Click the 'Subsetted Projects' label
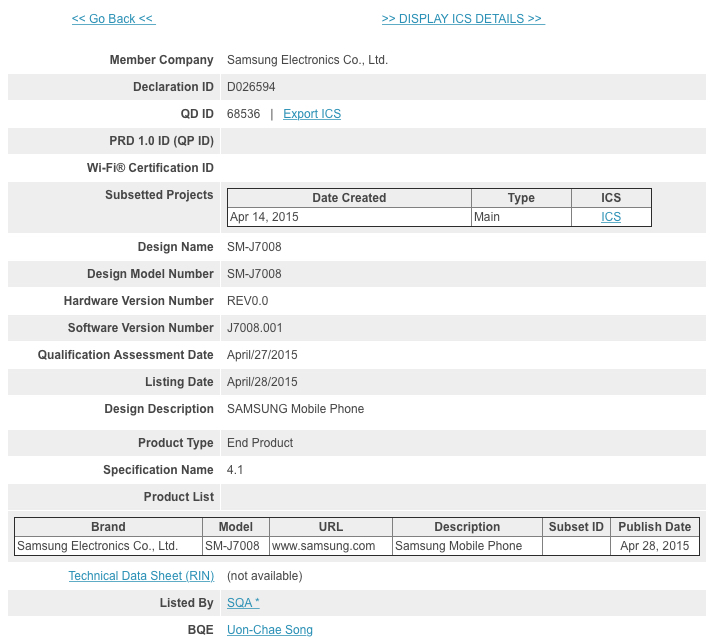Screen dimensions: 710x644 (159, 195)
